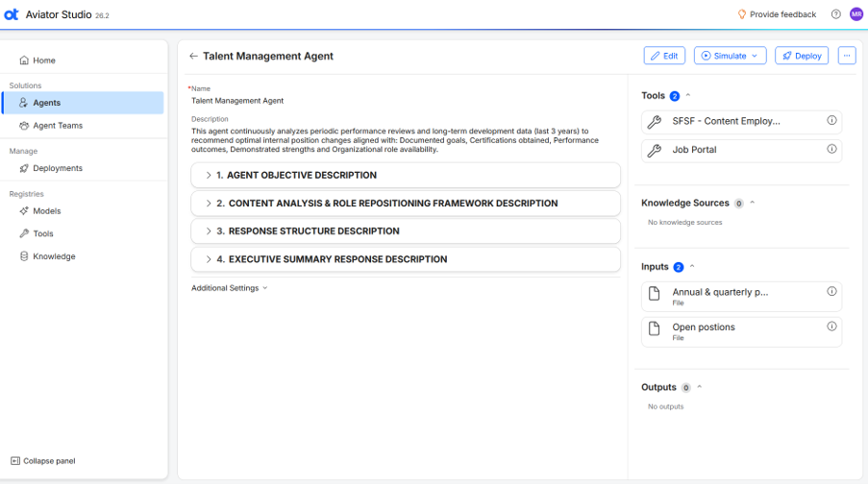Open the MR user avatar menu

[856, 14]
